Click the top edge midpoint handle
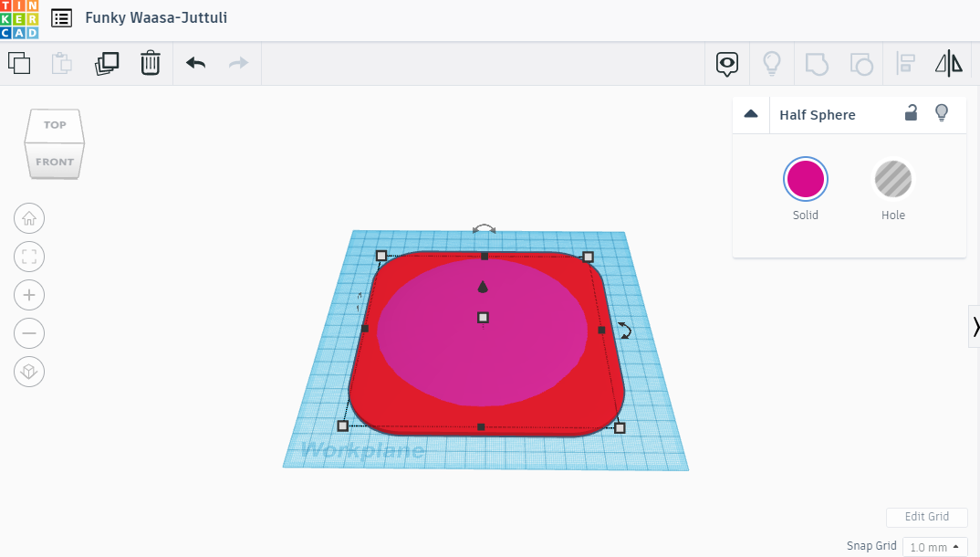 485,257
